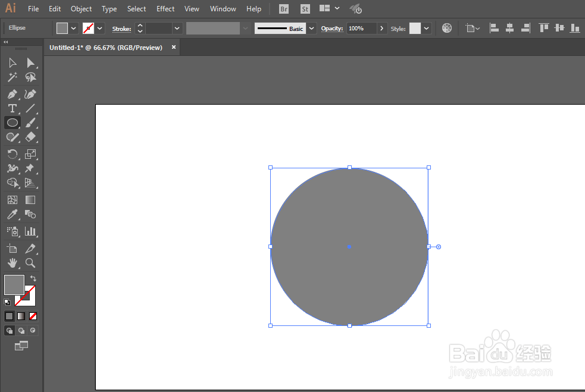This screenshot has height=392, width=585.
Task: Open the graphic Style dropdown
Action: [426, 29]
